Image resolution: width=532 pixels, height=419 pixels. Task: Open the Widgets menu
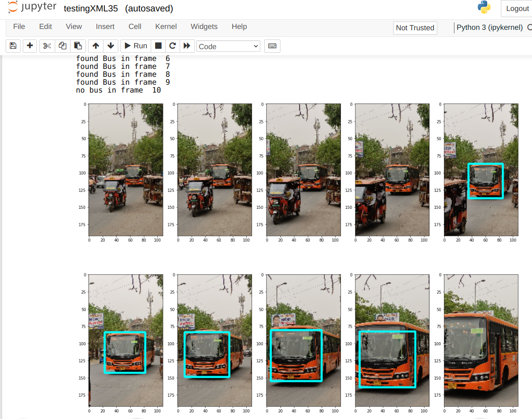pyautogui.click(x=204, y=26)
